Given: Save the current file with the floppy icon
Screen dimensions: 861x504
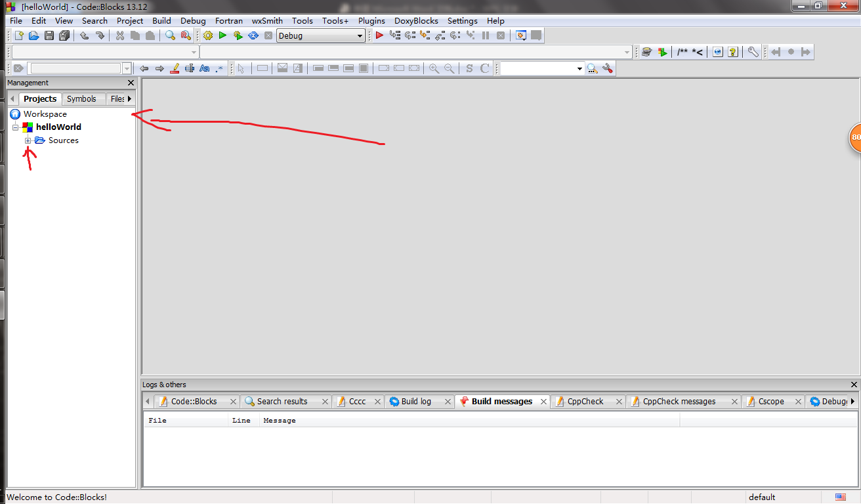Looking at the screenshot, I should pos(49,35).
